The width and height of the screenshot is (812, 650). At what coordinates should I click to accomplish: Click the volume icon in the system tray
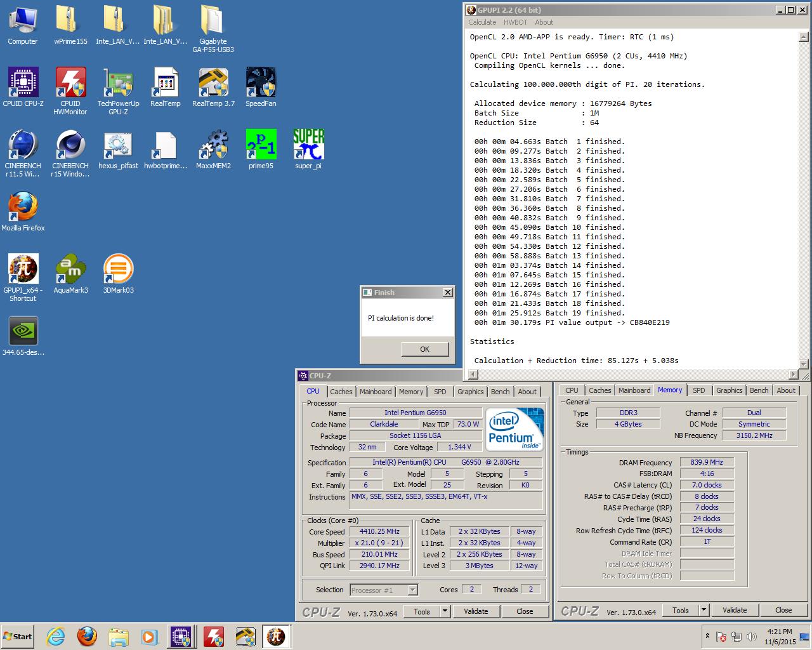(752, 637)
